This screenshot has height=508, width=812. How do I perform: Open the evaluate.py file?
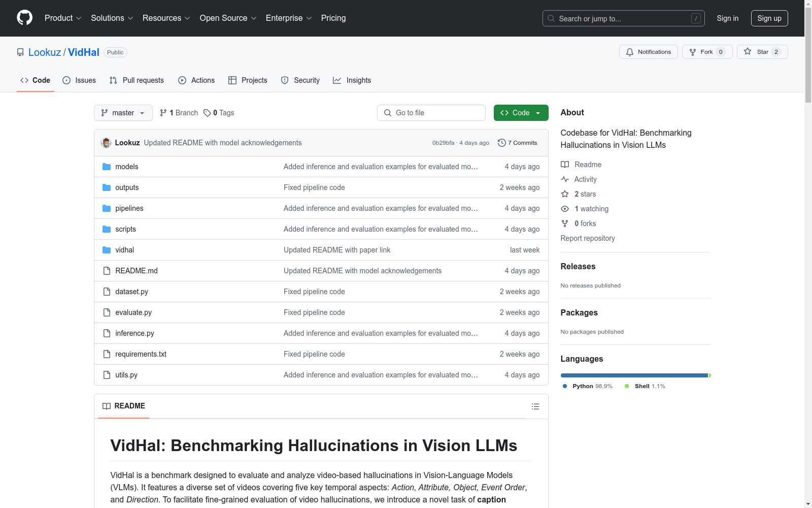click(133, 312)
